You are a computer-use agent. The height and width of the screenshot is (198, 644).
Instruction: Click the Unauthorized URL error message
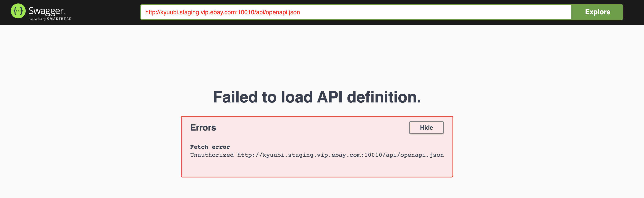(317, 155)
